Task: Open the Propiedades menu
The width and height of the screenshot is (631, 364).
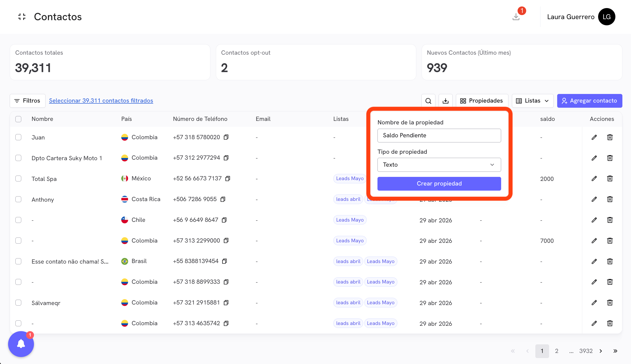Action: (x=482, y=101)
